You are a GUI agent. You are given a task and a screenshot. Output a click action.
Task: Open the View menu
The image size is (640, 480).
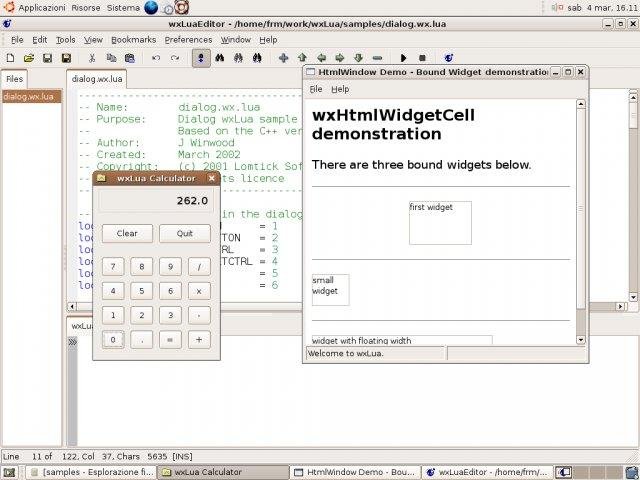coord(93,40)
